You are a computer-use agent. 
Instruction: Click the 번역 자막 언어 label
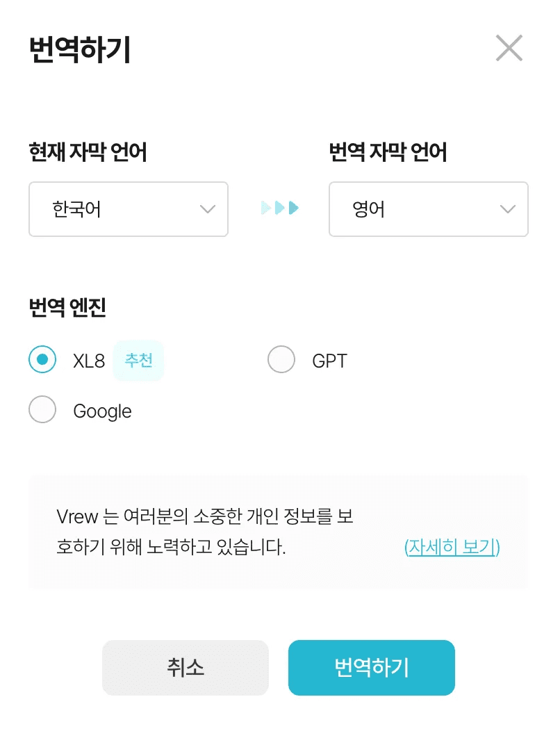coord(389,152)
